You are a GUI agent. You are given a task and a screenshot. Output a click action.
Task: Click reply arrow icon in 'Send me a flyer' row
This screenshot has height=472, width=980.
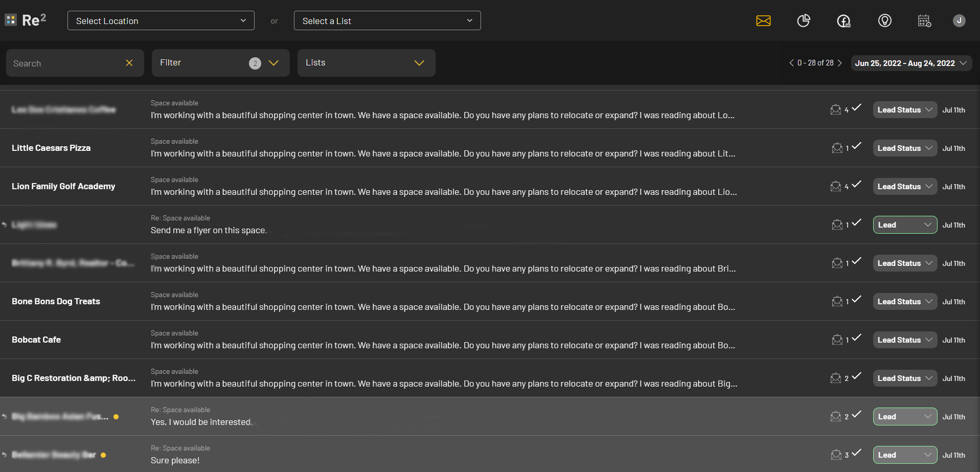point(4,225)
